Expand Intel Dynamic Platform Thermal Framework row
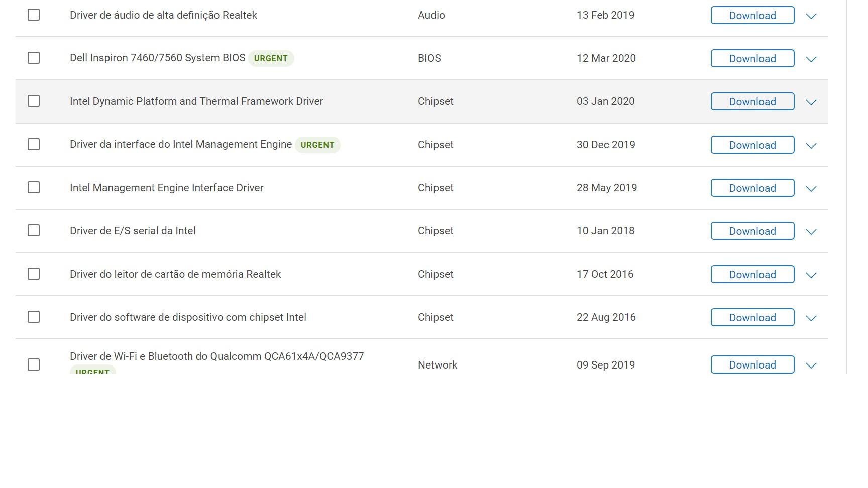 click(x=811, y=102)
